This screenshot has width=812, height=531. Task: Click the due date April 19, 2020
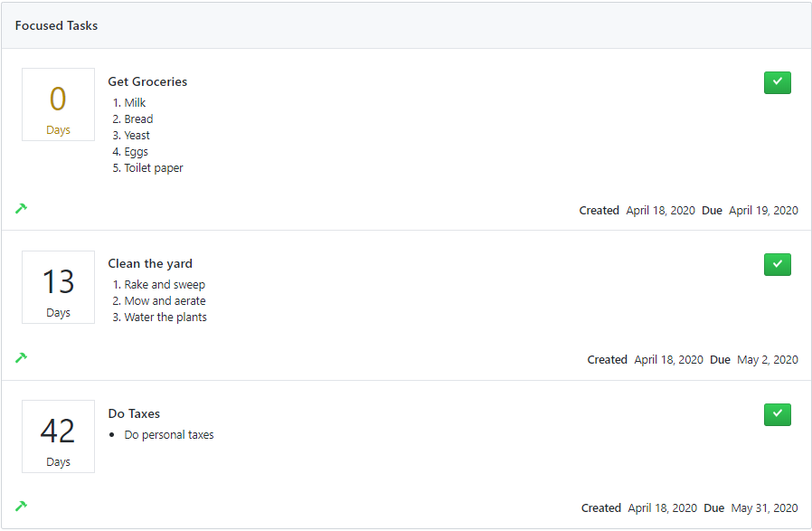tap(763, 211)
